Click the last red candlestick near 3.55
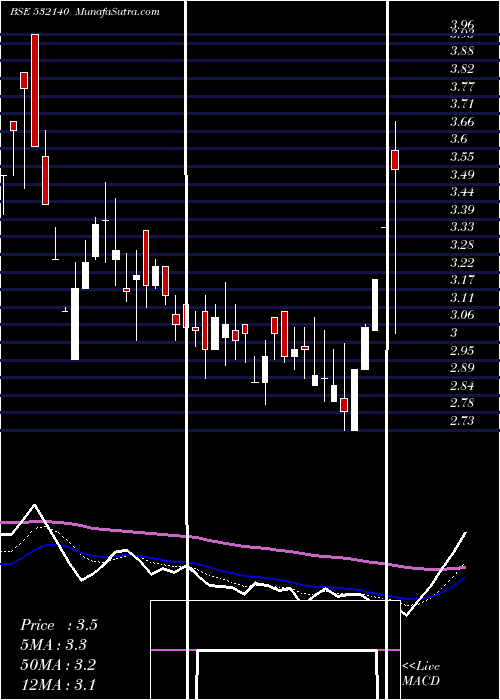The image size is (500, 700). (x=395, y=160)
